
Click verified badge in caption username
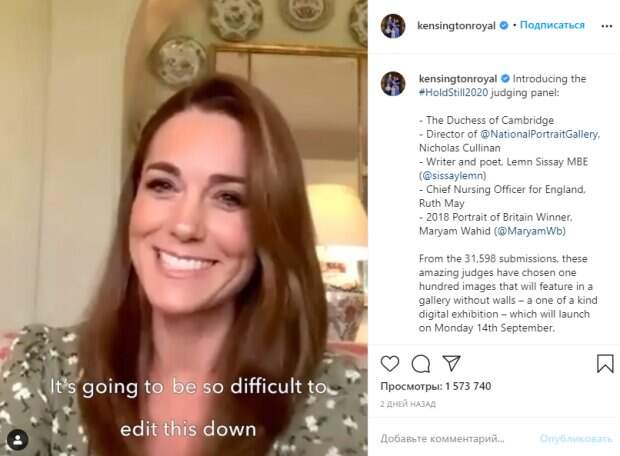(x=505, y=79)
